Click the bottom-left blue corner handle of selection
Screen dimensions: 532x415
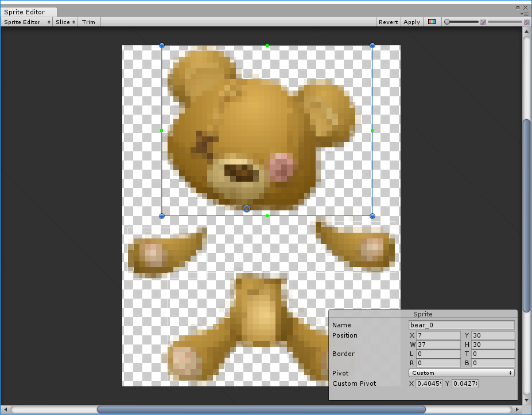pos(162,216)
